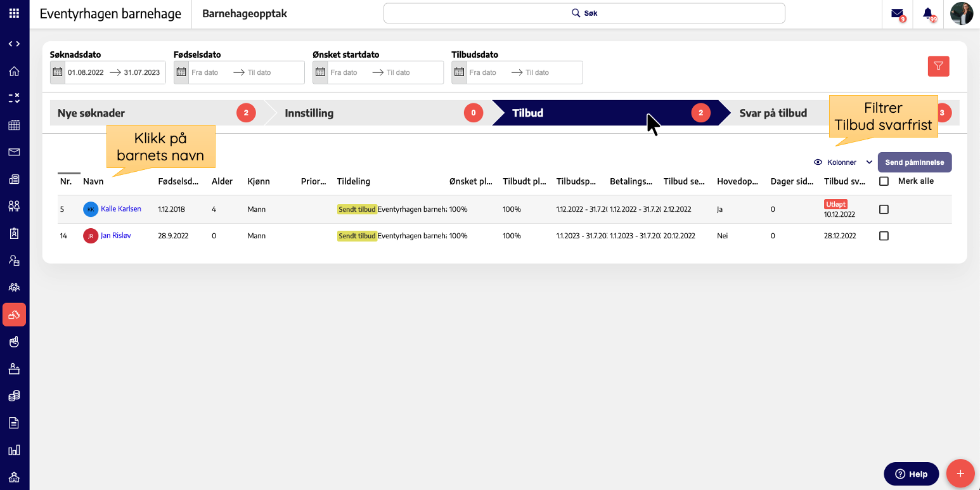Open notifications bell icon
Viewport: 980px width, 490px height.
928,13
